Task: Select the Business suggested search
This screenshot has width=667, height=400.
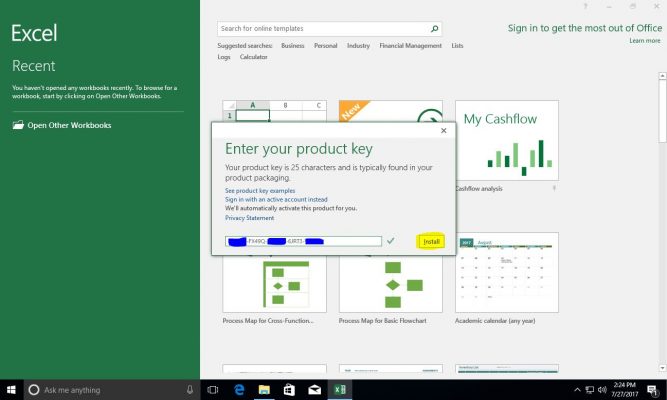Action: tap(293, 46)
